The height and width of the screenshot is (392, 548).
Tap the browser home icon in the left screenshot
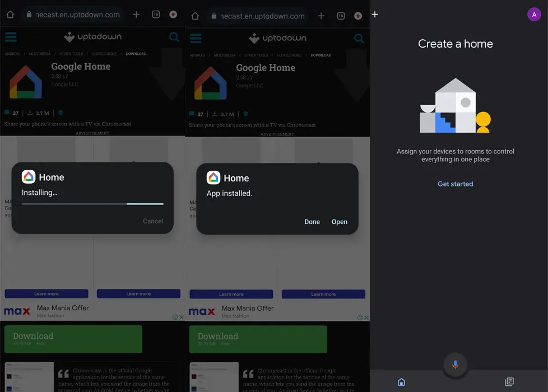(11, 15)
